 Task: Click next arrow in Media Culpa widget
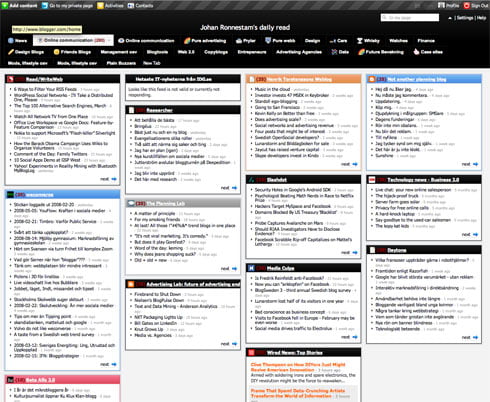[355, 337]
